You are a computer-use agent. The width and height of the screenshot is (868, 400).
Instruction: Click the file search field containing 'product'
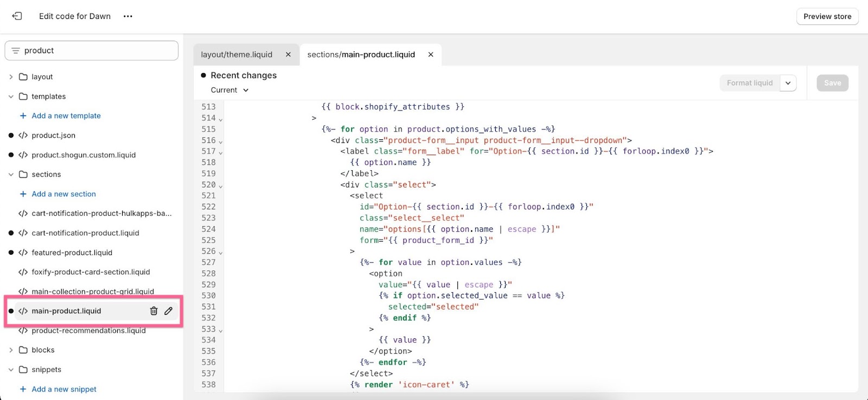coord(91,50)
